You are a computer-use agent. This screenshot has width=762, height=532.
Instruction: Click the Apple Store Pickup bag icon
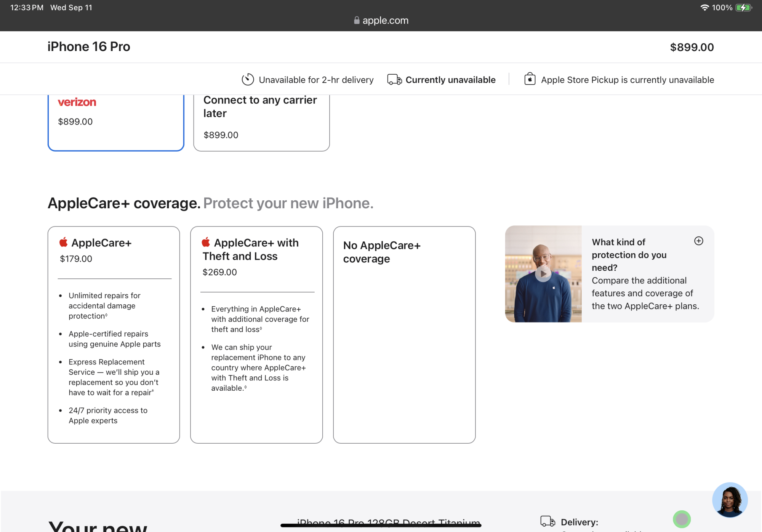pyautogui.click(x=530, y=79)
